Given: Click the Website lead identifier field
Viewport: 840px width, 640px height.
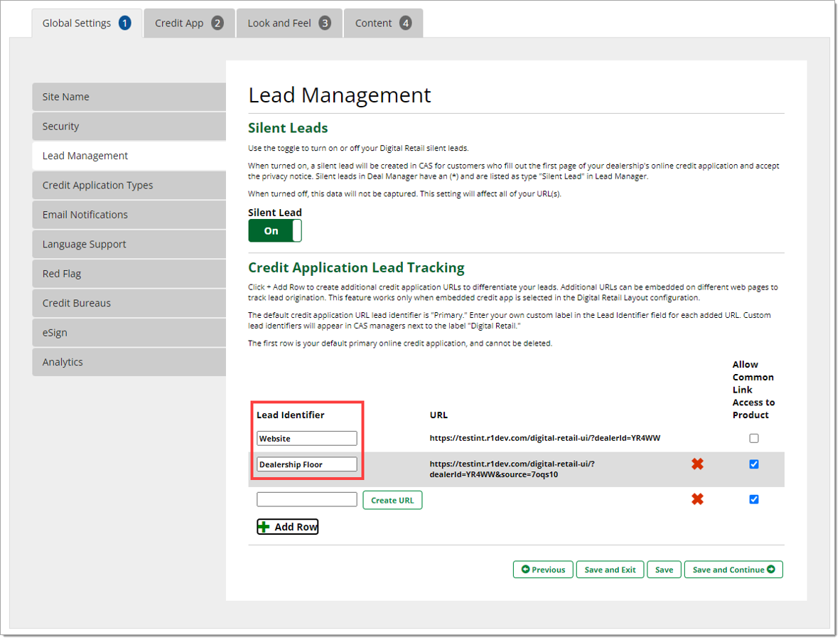Looking at the screenshot, I should (306, 439).
